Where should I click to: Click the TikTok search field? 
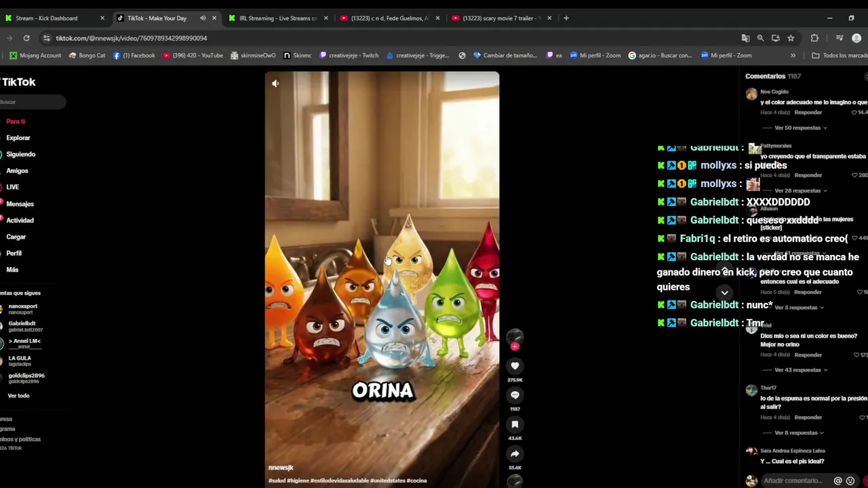tap(33, 102)
